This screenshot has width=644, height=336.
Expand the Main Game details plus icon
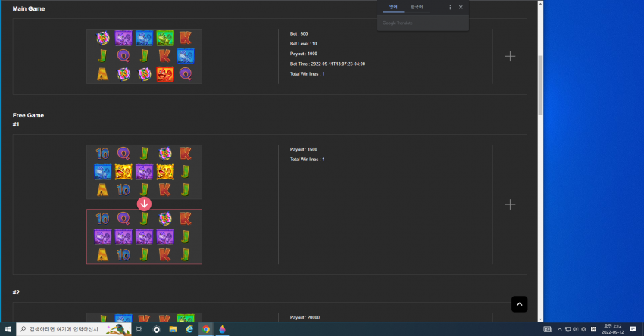coord(510,56)
